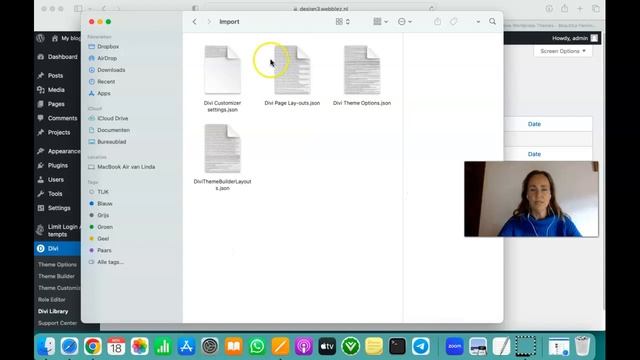Open Google Chrome from the Dock
The image size is (640, 360).
(x=93, y=347)
